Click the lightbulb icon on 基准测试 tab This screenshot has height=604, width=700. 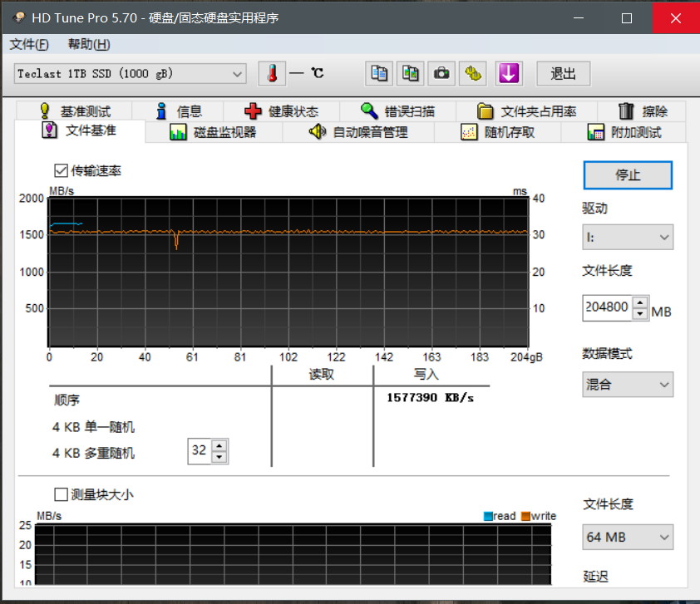point(45,110)
